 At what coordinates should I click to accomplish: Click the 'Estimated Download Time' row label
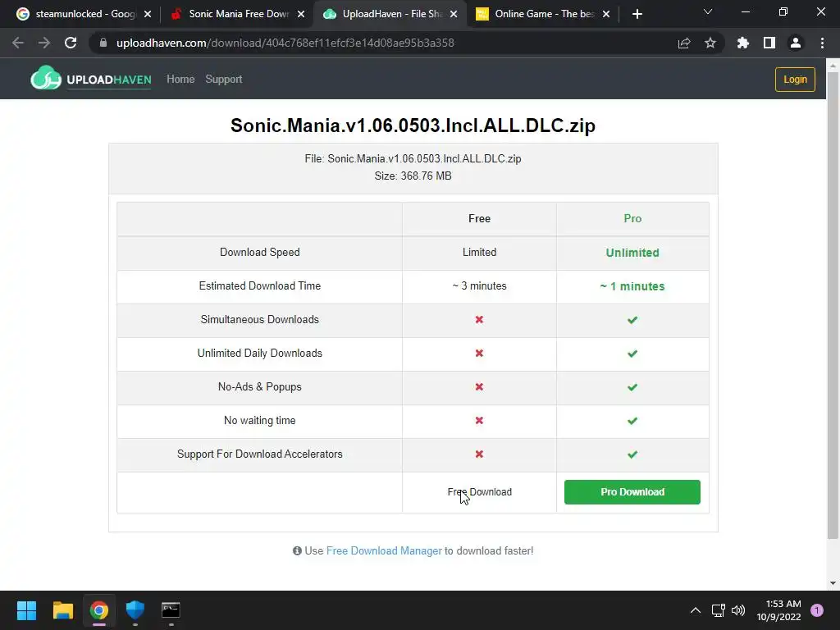click(260, 286)
